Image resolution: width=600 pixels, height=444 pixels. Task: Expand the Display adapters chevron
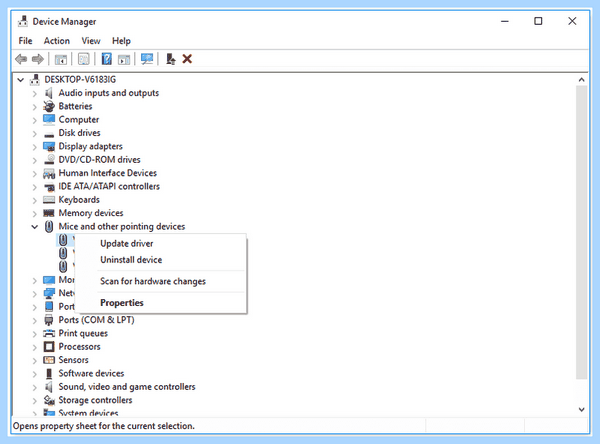point(34,147)
